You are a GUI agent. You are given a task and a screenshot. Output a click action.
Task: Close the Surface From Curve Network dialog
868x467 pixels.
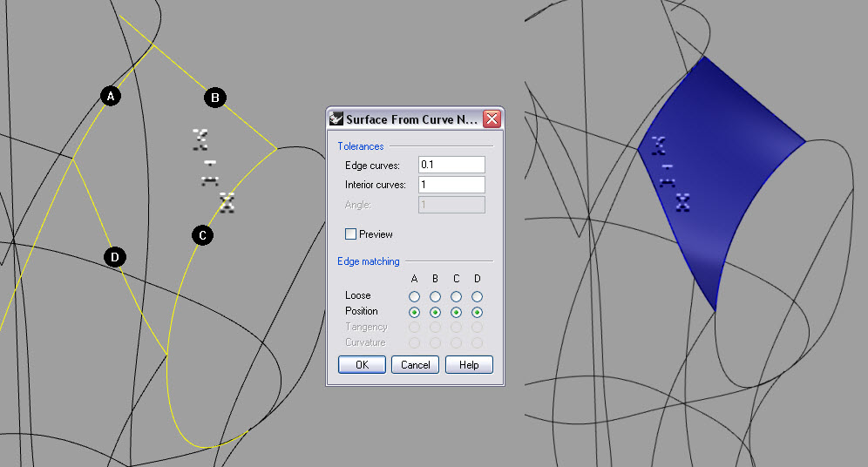click(x=492, y=119)
